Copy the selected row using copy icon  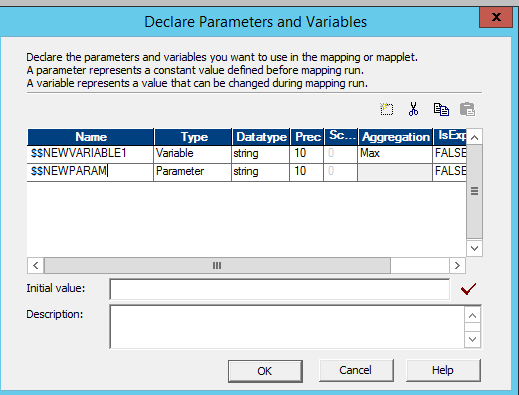point(441,109)
